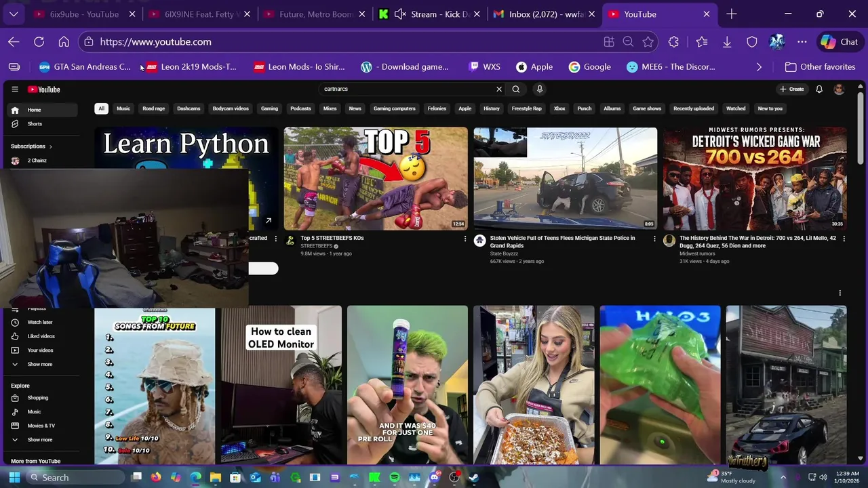Open Spotify from the taskbar
Screen dimensions: 868x488
(x=395, y=477)
